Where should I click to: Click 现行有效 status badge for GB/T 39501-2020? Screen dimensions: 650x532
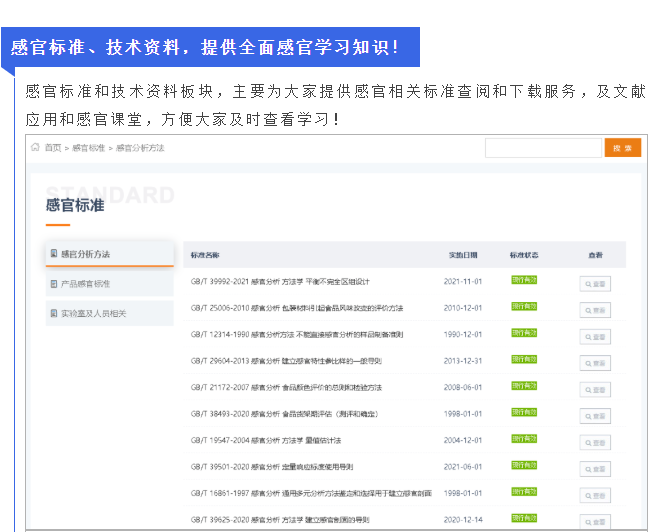[524, 464]
